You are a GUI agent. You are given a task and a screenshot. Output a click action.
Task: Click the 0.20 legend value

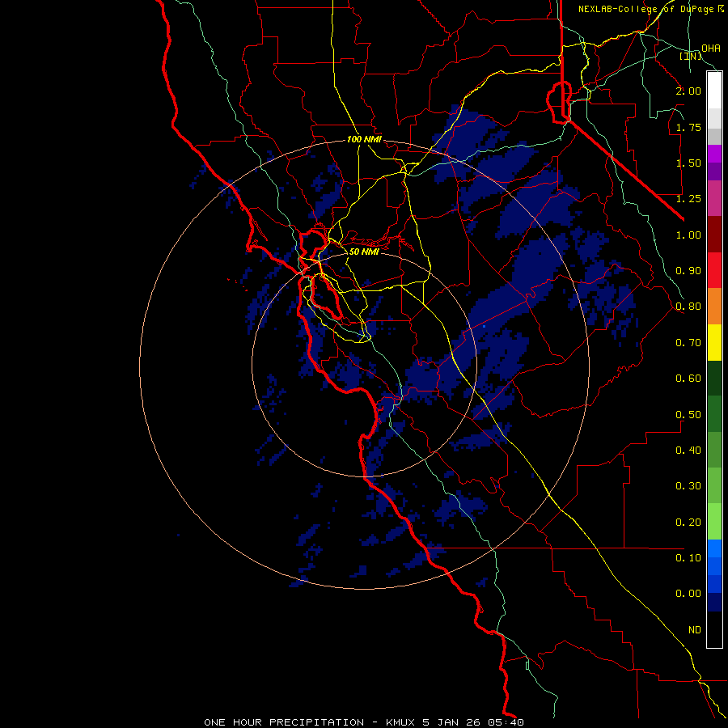(688, 523)
